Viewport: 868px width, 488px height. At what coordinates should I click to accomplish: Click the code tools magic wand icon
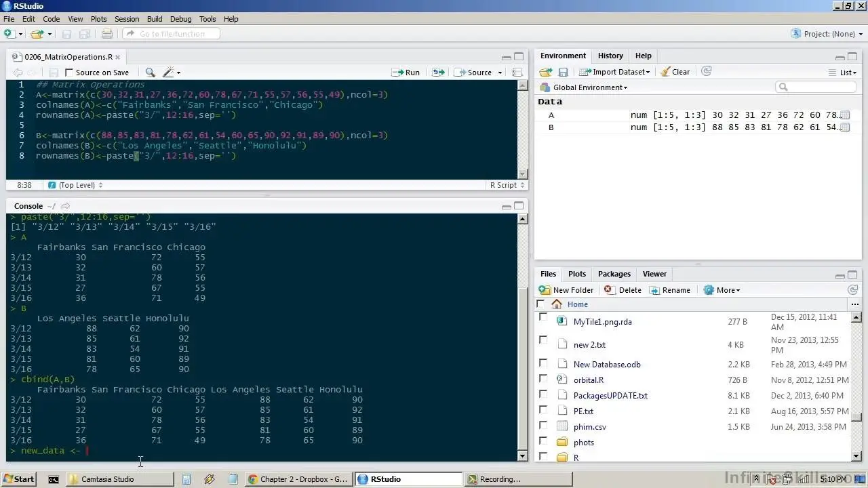coord(168,73)
